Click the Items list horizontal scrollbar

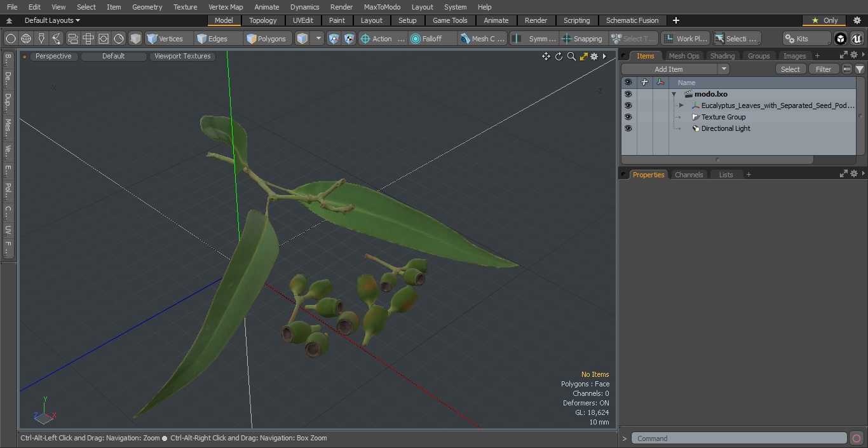coord(717,160)
